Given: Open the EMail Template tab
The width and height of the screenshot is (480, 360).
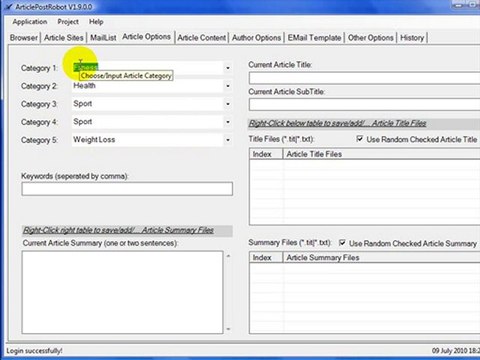Looking at the screenshot, I should (x=314, y=38).
